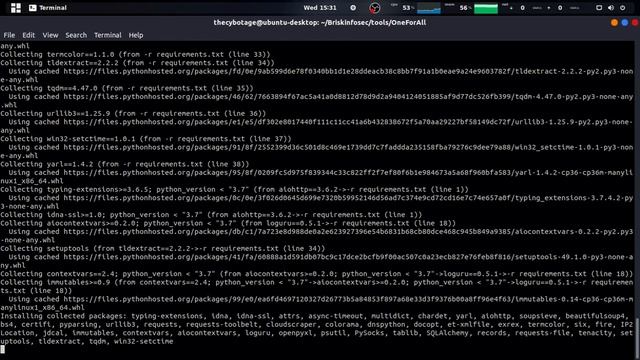Open the View menu
The image size is (640, 360).
coord(50,35)
